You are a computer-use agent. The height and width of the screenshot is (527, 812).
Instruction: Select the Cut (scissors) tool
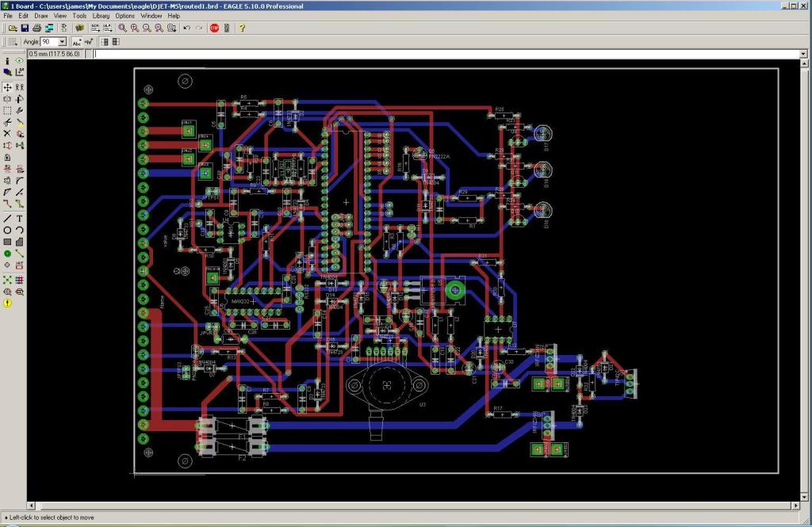point(7,122)
